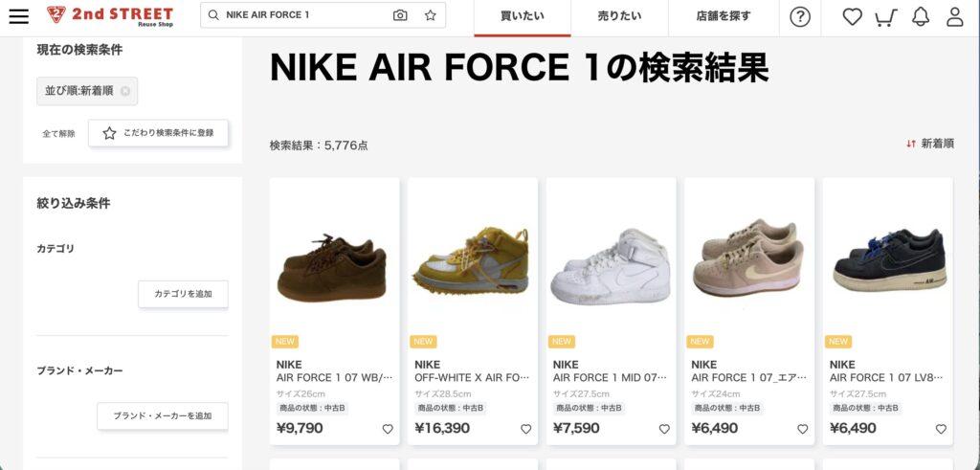The height and width of the screenshot is (470, 980).
Task: Open the hamburger menu
Action: [x=19, y=15]
